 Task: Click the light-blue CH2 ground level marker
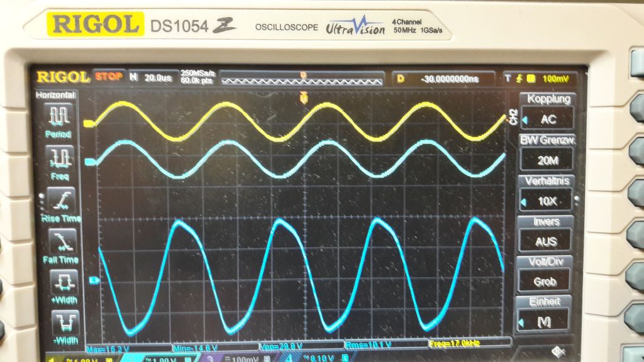(x=91, y=162)
